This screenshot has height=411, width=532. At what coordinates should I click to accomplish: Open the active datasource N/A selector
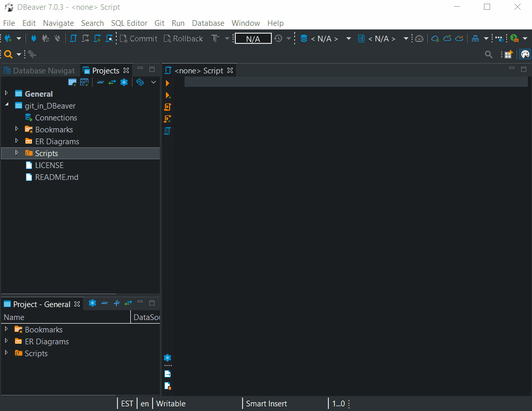point(326,39)
